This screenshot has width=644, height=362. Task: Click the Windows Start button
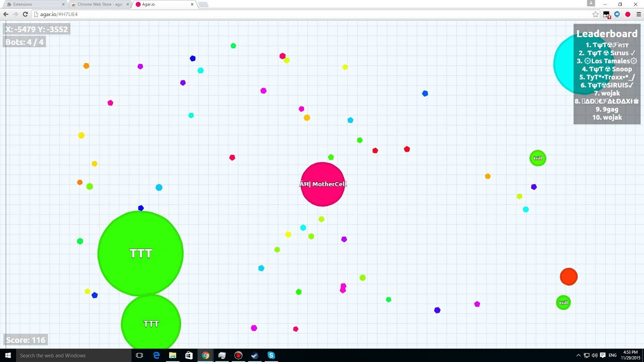pos(8,355)
